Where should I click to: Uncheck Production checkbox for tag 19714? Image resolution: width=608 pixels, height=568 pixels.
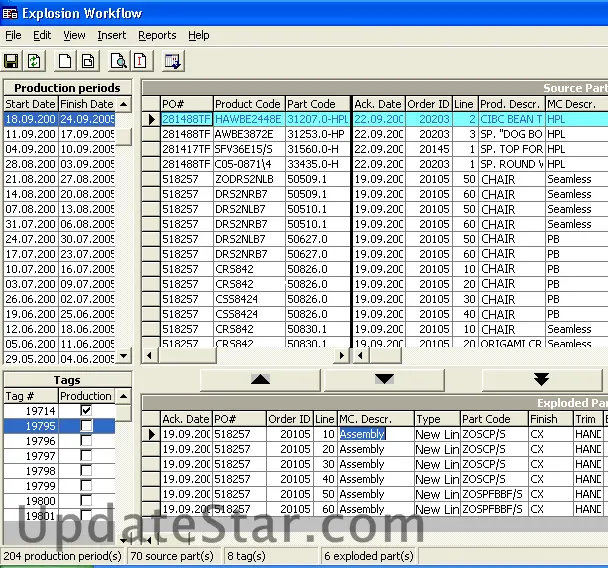click(x=86, y=411)
